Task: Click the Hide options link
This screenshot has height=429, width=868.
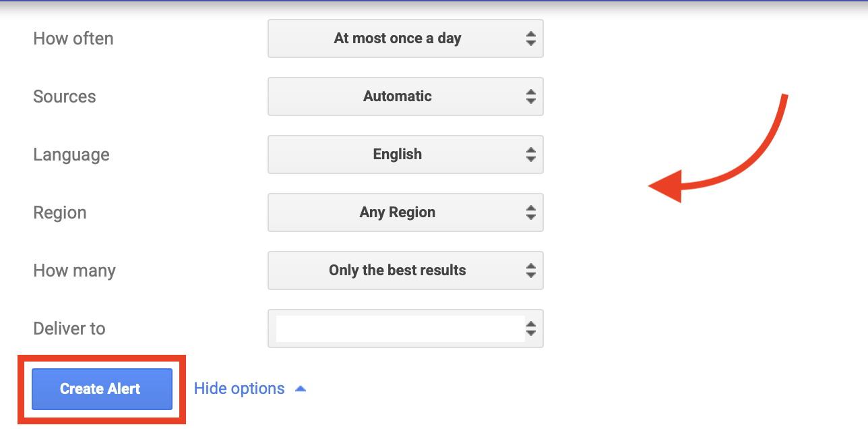Action: tap(239, 389)
